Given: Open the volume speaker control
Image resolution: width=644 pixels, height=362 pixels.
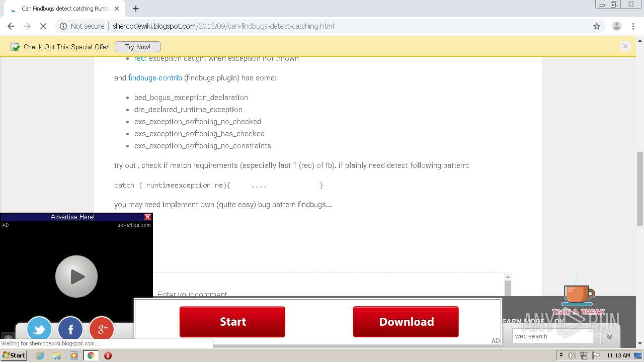Looking at the screenshot, I should (x=572, y=355).
